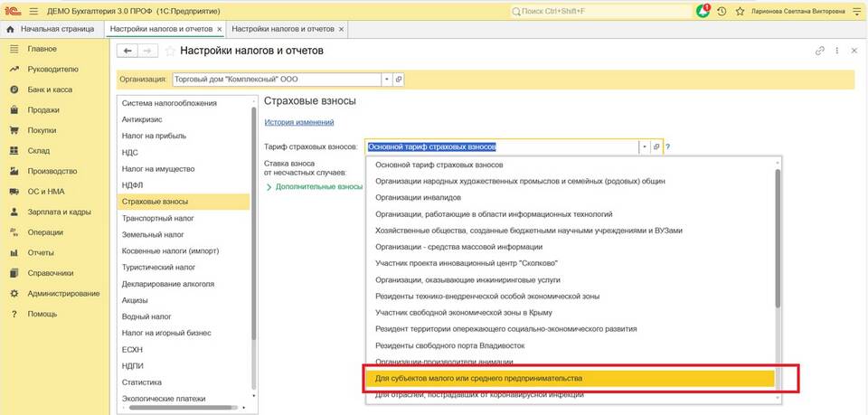
Task: Open the hamburger main menu icon
Action: [x=33, y=11]
